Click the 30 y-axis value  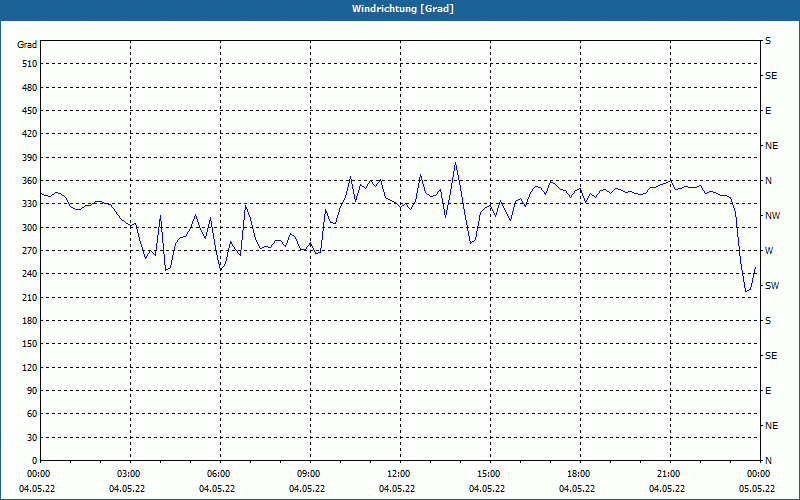click(32, 438)
